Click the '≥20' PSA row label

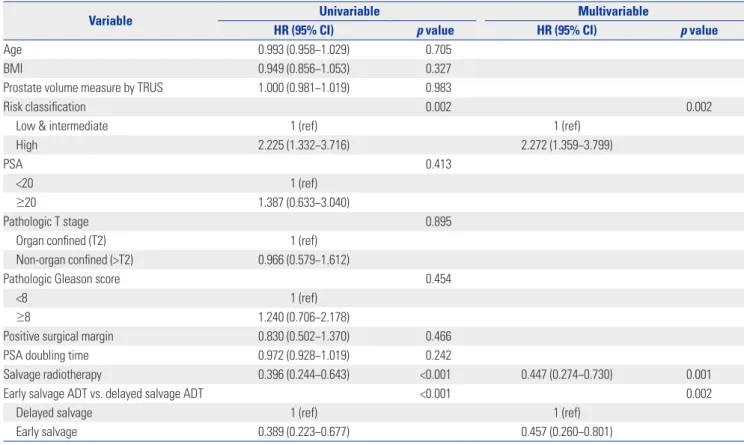tap(26, 203)
